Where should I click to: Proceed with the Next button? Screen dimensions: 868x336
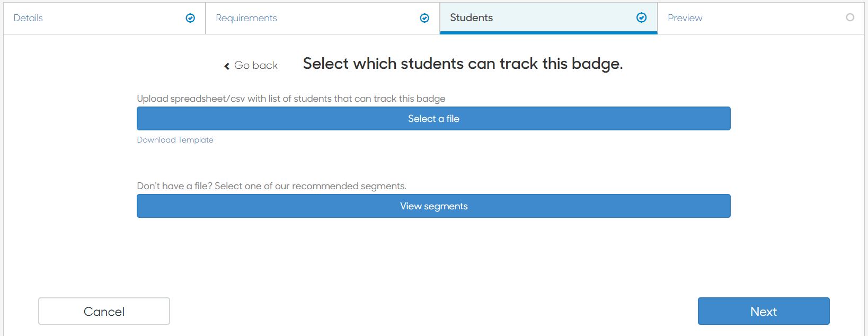(x=764, y=311)
